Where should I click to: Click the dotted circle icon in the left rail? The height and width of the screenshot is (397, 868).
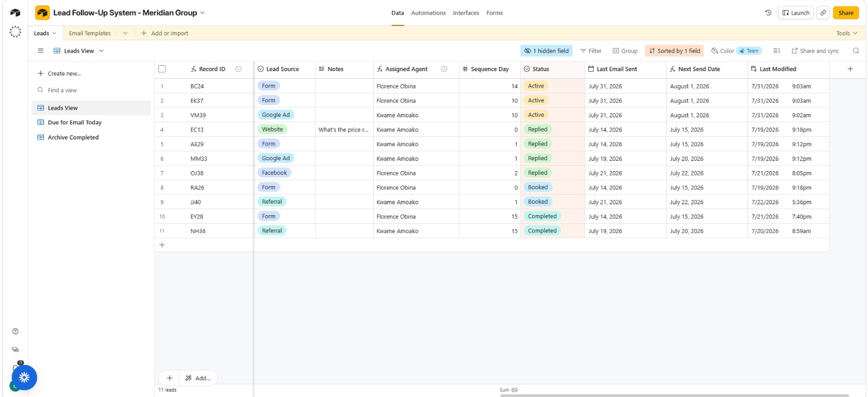(15, 32)
